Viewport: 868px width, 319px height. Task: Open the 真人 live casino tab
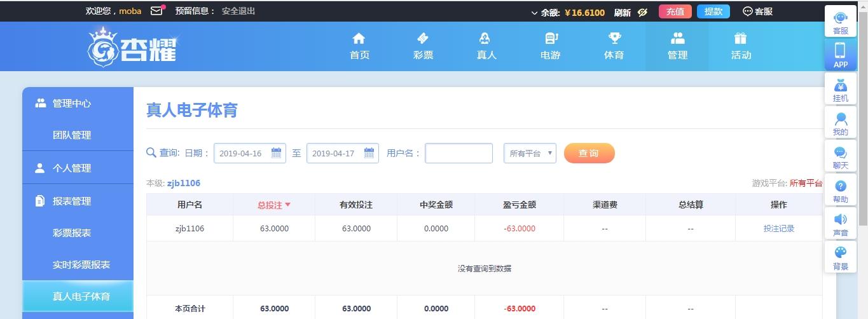[486, 46]
